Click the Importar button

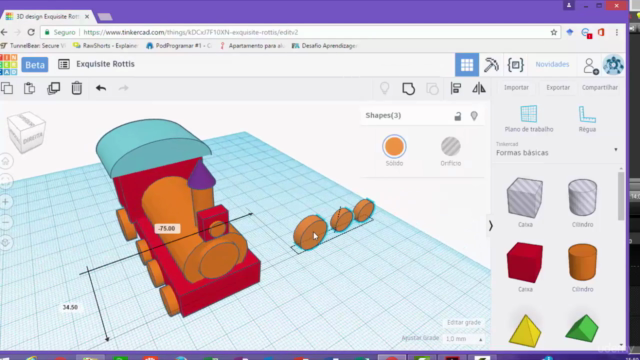point(516,87)
